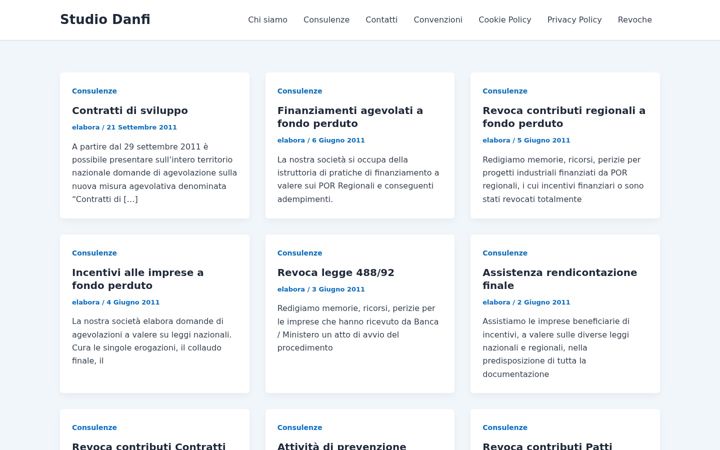Open the Revoca legge 488/92 article
Image resolution: width=720 pixels, height=450 pixels.
click(x=336, y=272)
